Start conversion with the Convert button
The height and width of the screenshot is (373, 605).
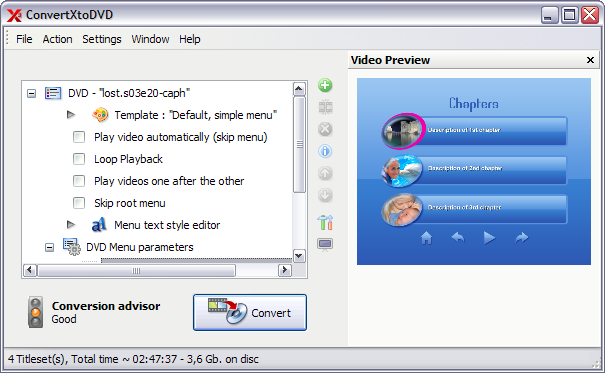(x=250, y=312)
